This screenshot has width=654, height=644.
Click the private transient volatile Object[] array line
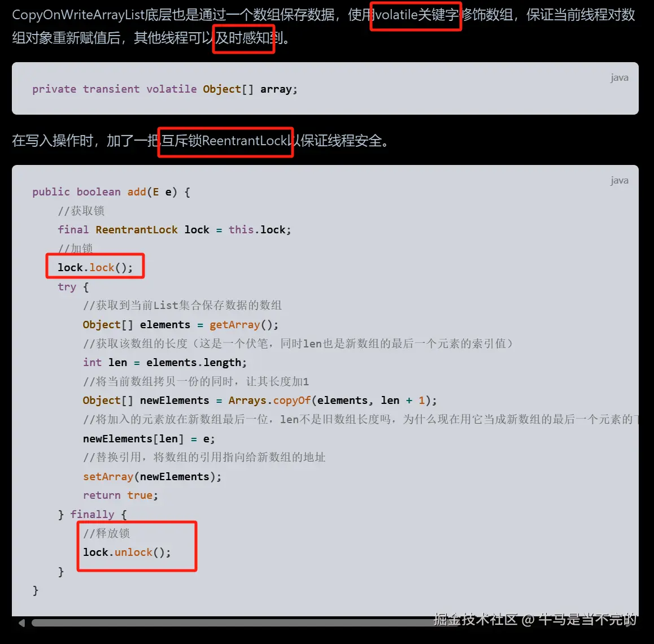pos(165,89)
